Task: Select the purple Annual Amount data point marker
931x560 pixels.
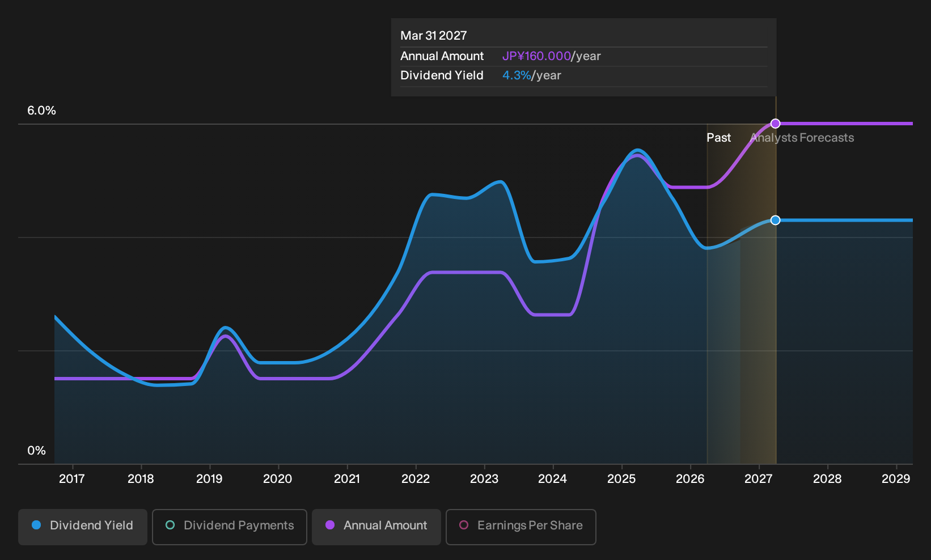Action: [776, 124]
